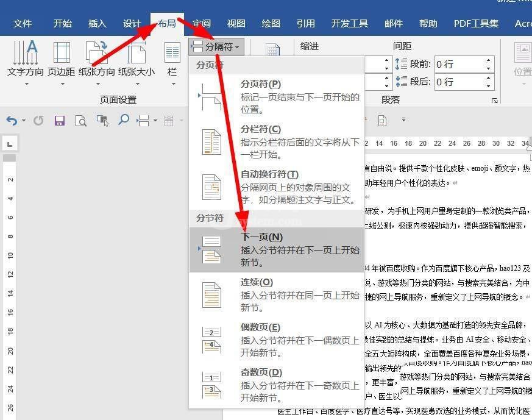
Task: Toggle the 分隔符 breaks dropdown button
Action: 216,46
